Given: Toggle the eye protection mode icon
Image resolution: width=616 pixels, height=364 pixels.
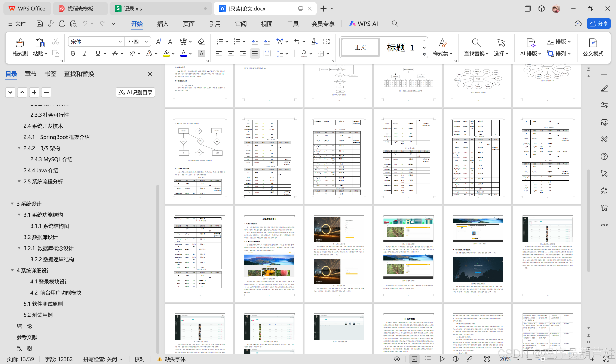Looking at the screenshot, I should click(x=397, y=359).
